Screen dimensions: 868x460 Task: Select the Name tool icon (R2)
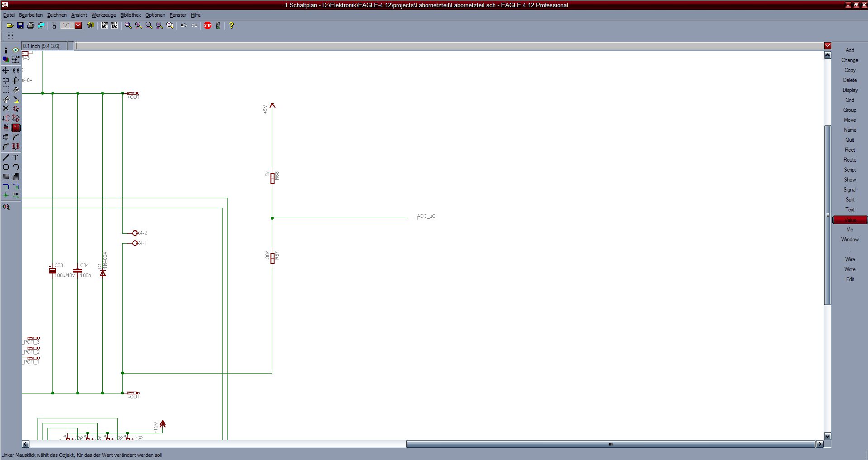(x=6, y=128)
